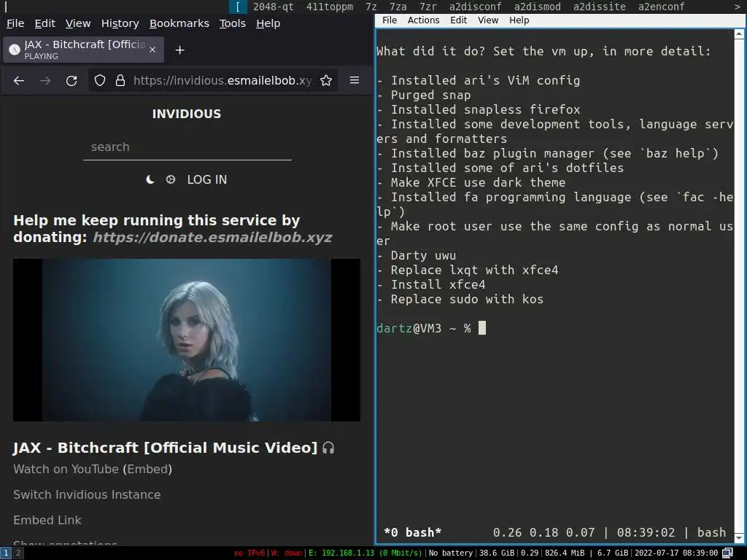Open the Firefox Tools menu

(233, 23)
